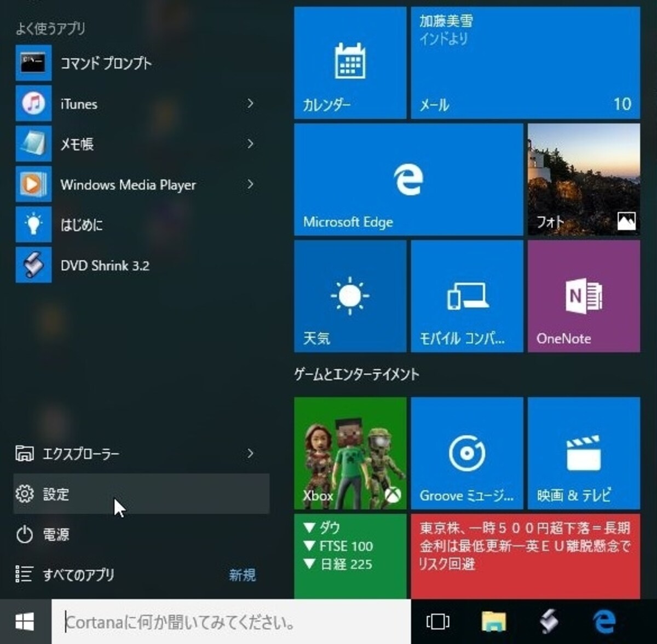This screenshot has width=657, height=644.
Task: Click the Cortana search box
Action: tap(231, 622)
